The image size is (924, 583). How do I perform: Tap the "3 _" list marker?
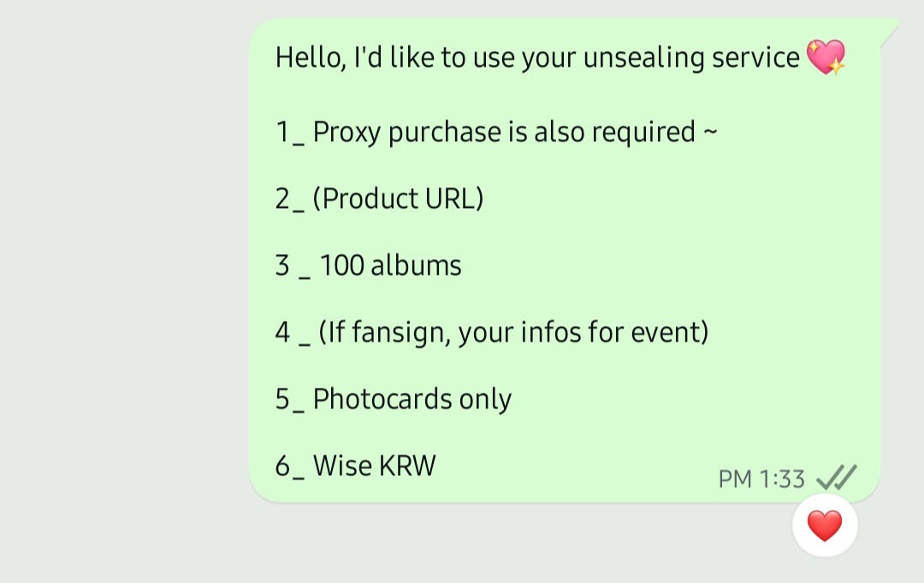pos(293,265)
